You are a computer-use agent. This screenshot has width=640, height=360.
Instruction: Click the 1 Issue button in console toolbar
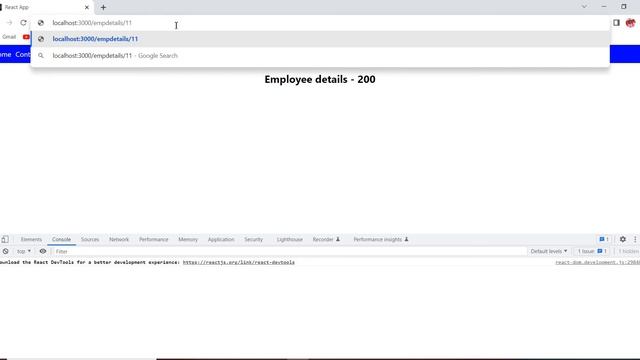[592, 251]
